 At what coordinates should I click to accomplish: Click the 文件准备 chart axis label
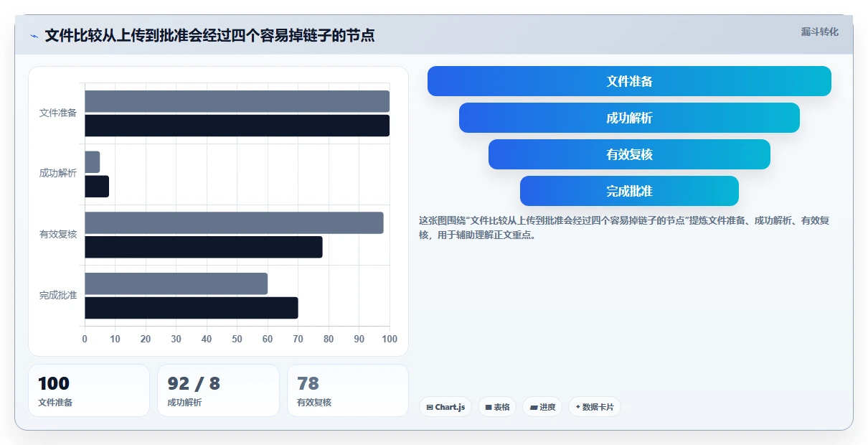tap(58, 113)
